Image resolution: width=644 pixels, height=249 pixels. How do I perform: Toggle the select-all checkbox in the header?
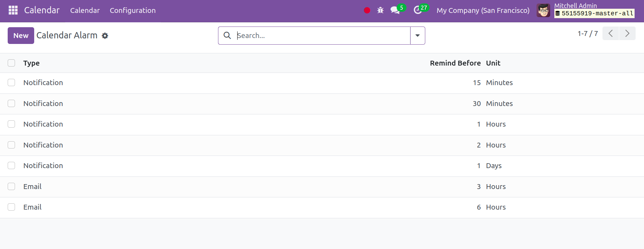[x=12, y=63]
